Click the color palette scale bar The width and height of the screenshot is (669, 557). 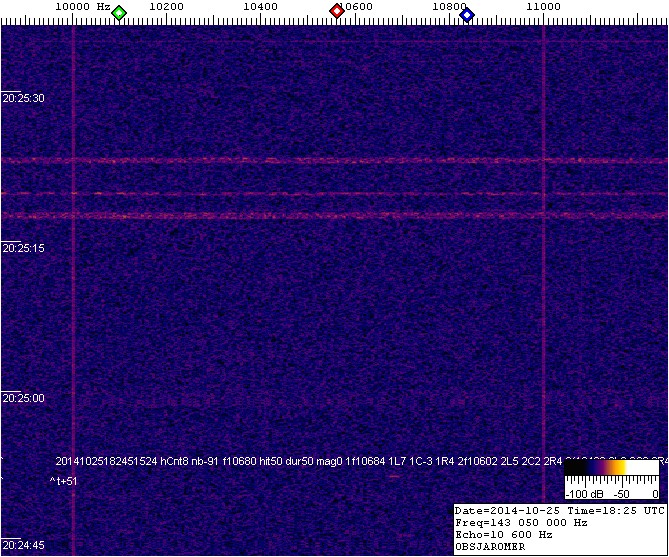tap(609, 467)
